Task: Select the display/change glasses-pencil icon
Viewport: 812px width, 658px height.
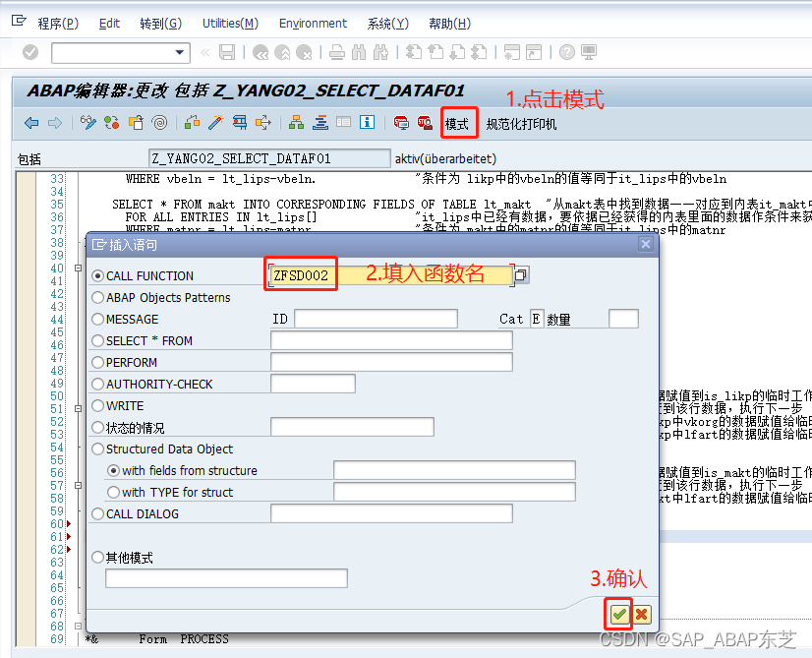Action: click(x=87, y=122)
